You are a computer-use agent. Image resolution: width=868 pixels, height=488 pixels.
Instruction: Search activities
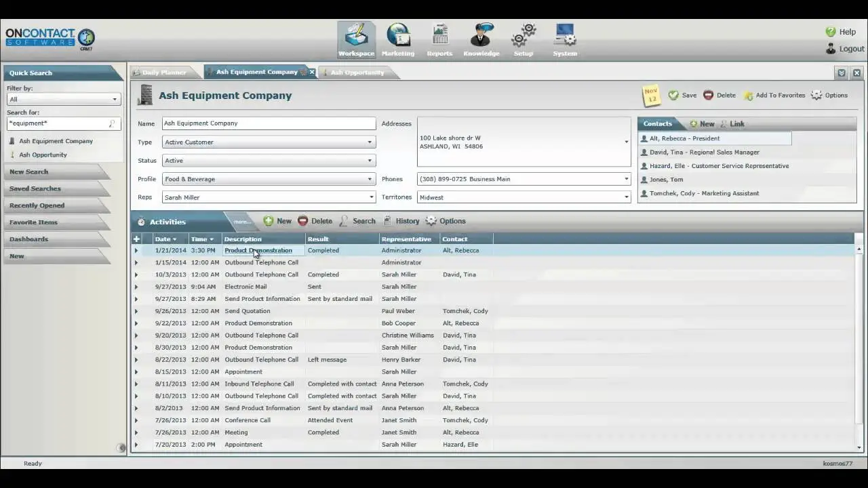357,221
